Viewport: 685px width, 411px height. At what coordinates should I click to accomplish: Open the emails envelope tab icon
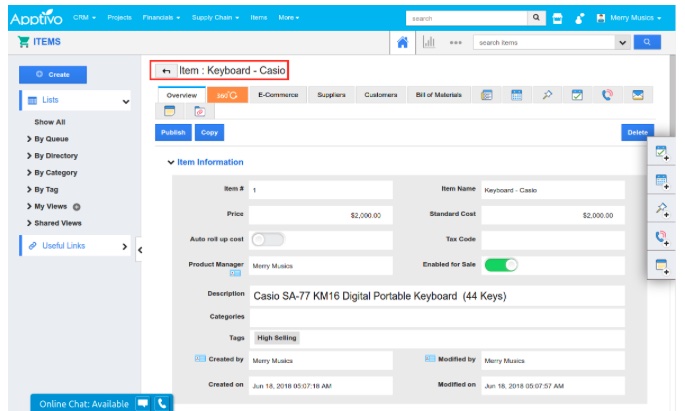click(x=638, y=95)
